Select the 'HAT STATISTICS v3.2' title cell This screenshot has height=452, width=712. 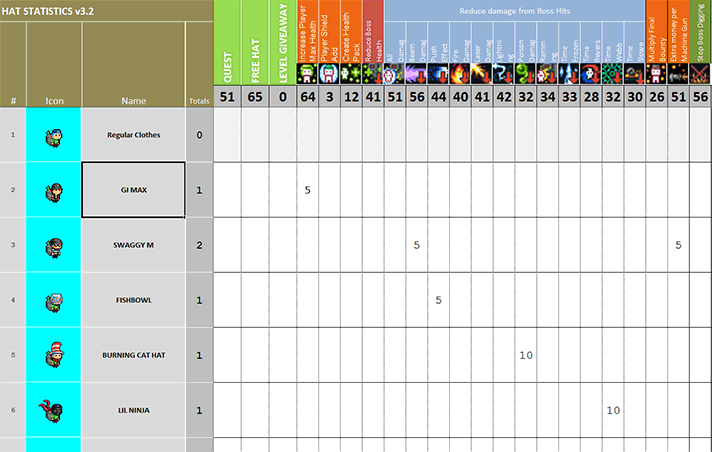[x=106, y=11]
